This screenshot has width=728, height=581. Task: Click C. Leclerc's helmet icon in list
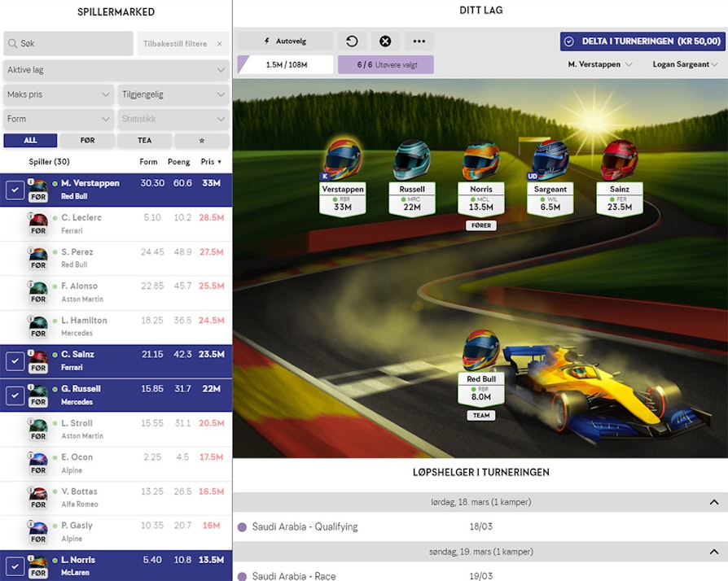pyautogui.click(x=38, y=219)
